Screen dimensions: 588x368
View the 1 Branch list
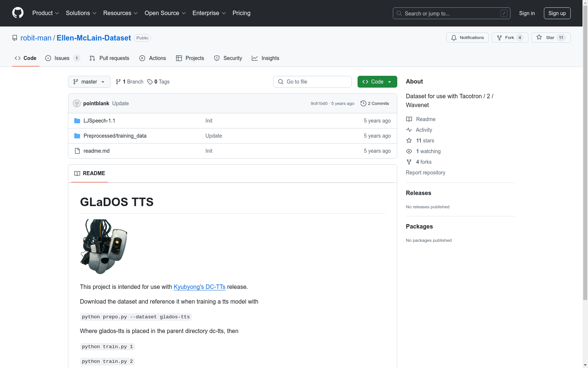[129, 82]
